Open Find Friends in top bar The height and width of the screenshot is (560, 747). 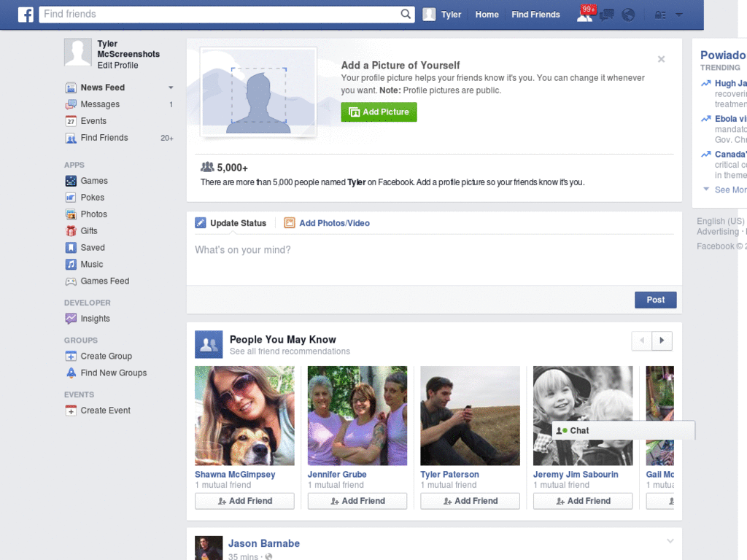(x=535, y=15)
